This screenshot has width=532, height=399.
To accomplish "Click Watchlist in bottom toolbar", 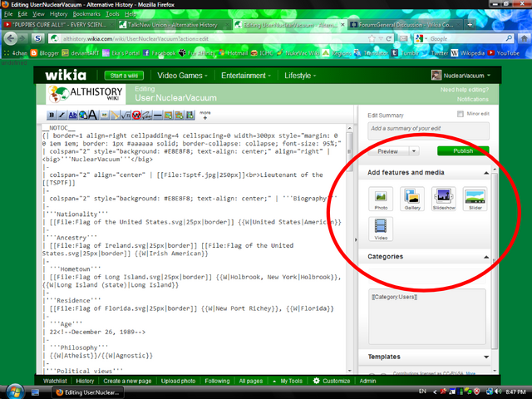I will coord(55,381).
